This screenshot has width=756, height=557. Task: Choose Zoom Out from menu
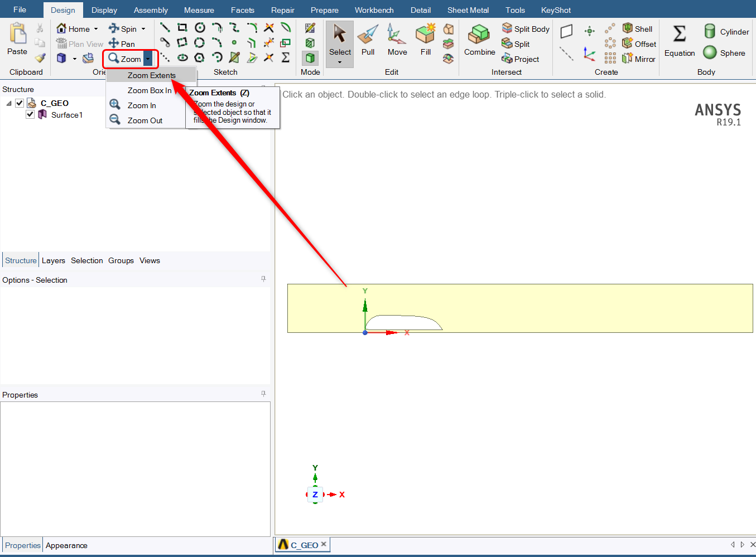click(x=145, y=120)
